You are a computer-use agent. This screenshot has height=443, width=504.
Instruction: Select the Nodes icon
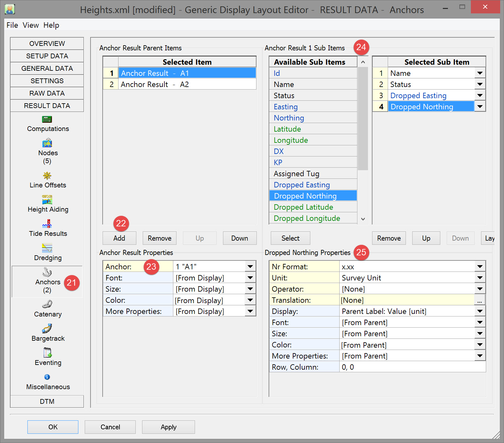pos(47,143)
